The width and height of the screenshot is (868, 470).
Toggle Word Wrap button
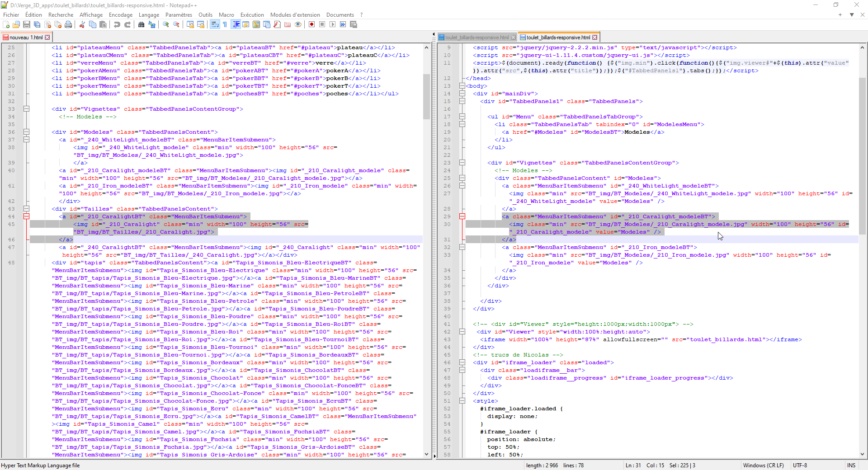tap(215, 24)
